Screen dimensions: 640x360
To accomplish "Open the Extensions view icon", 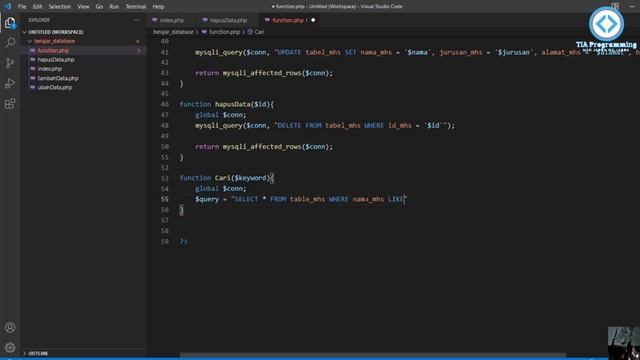I will pyautogui.click(x=10, y=104).
